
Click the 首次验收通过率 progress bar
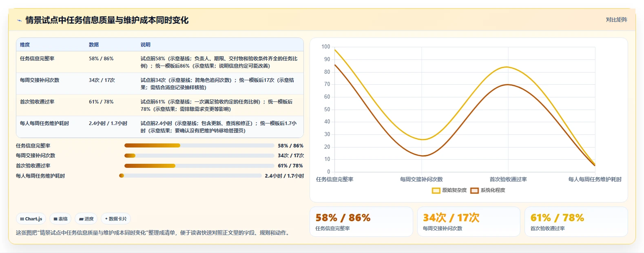tap(199, 166)
